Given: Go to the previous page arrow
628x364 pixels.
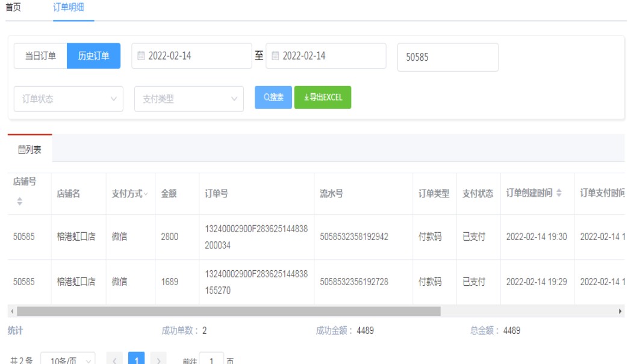Looking at the screenshot, I should (x=116, y=360).
